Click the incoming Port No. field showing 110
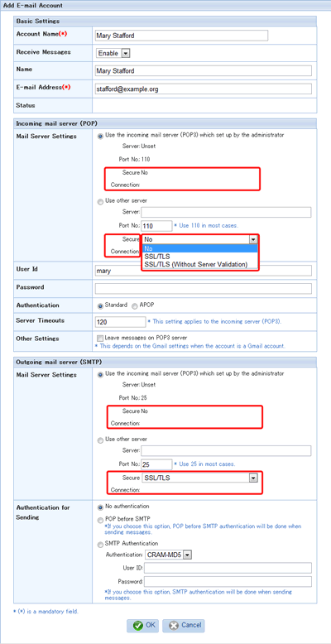 (156, 225)
